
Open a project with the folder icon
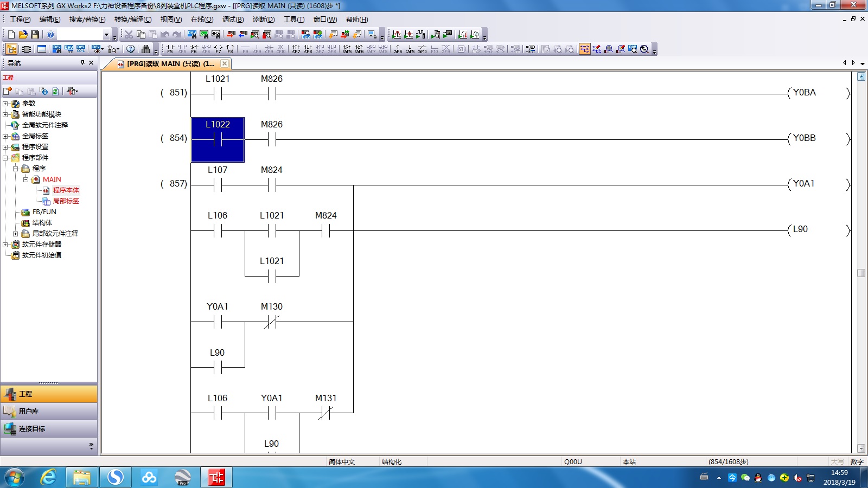click(23, 35)
